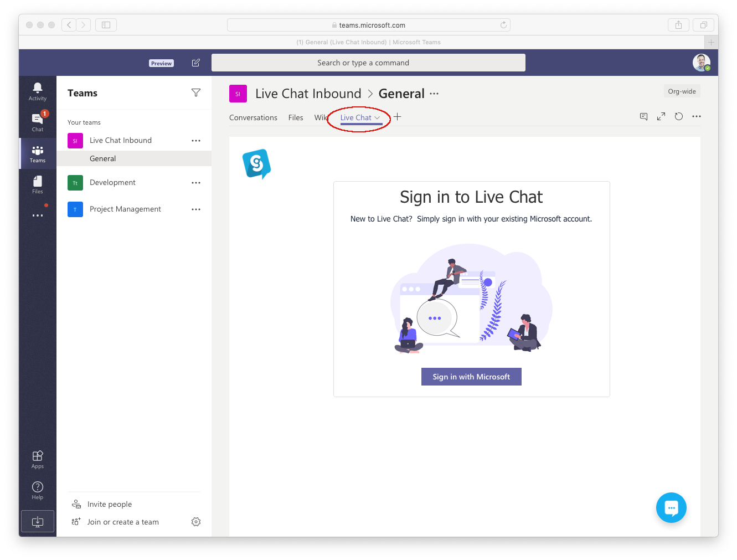This screenshot has width=737, height=560.
Task: Open the Apps store icon
Action: click(x=38, y=459)
